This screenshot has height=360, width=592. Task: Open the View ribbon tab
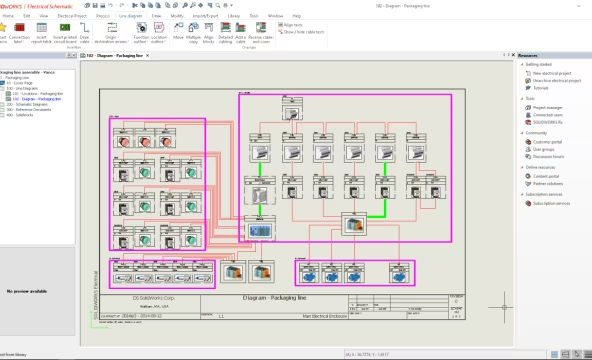click(44, 16)
